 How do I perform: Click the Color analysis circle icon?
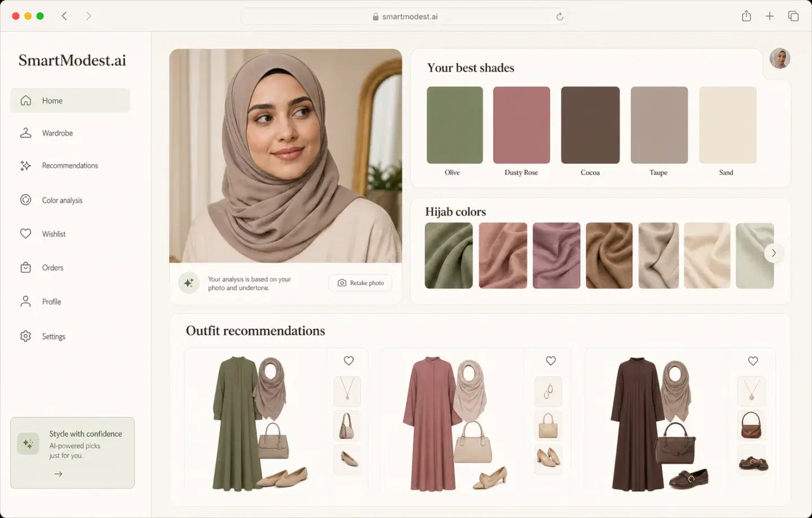coord(26,200)
